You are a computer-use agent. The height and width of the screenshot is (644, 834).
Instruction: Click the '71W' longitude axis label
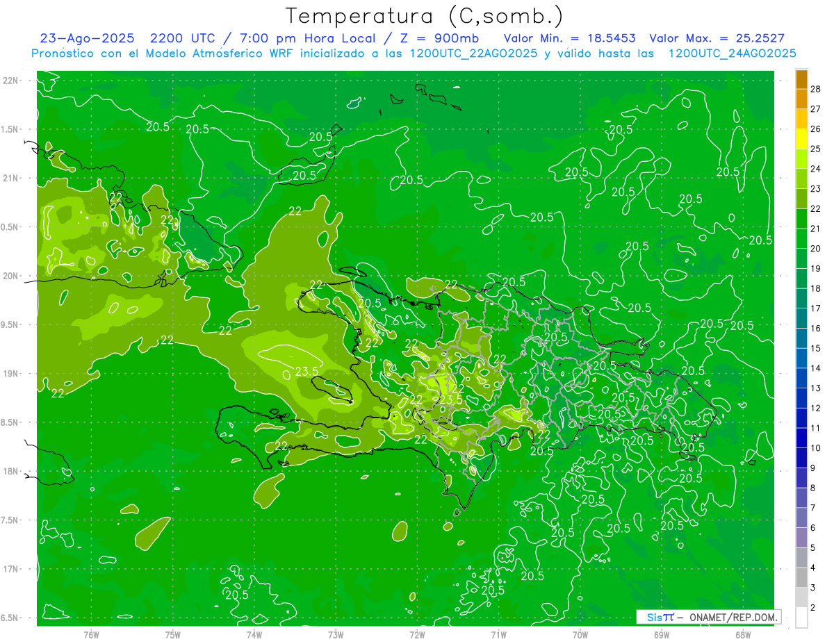[498, 634]
